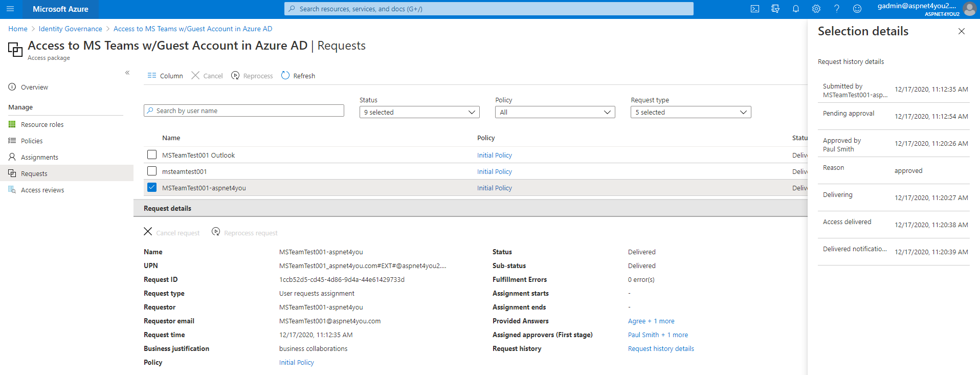The image size is (980, 375).
Task: Click the access package breadcrumb link
Action: coord(193,29)
